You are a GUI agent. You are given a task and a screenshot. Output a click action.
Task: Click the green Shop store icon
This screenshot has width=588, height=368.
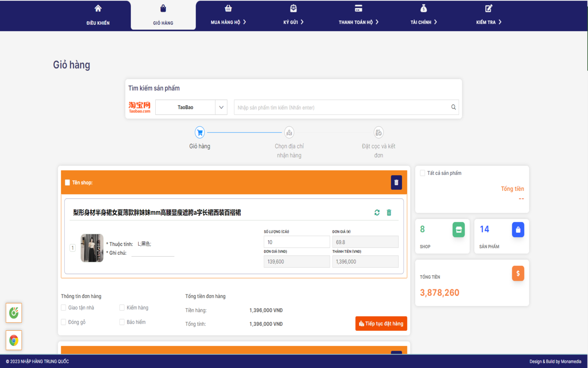coord(458,230)
